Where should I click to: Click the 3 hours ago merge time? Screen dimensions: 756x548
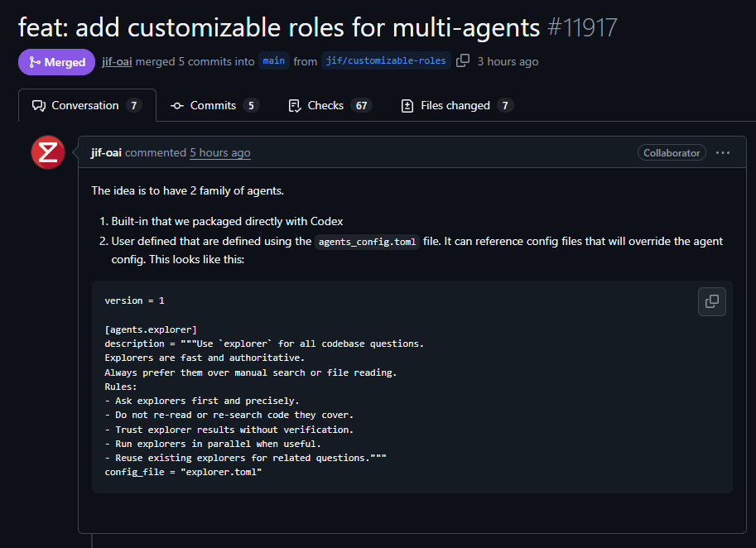(x=508, y=62)
